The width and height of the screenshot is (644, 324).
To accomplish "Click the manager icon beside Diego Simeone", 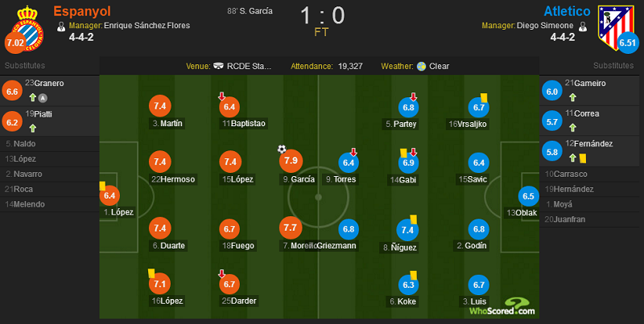I will pyautogui.click(x=582, y=27).
